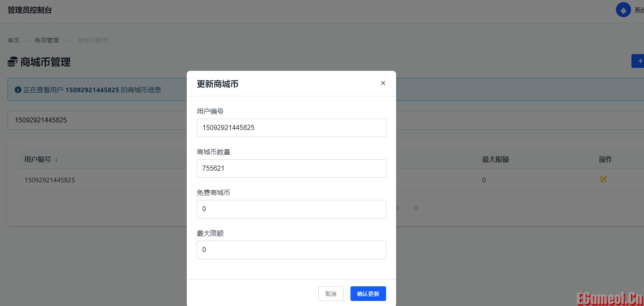The image size is (644, 306).
Task: Click the 取消 button in the dialog
Action: [x=331, y=293]
